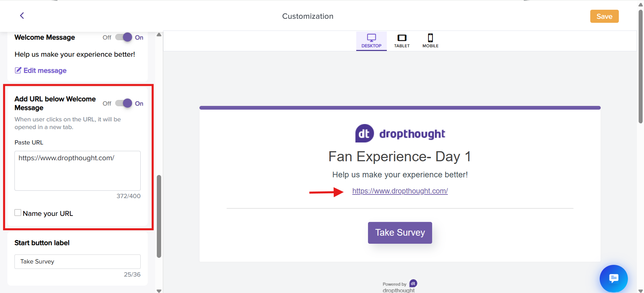Switch to Tablet preview
Viewport: 644px width, 293px height.
(x=402, y=41)
